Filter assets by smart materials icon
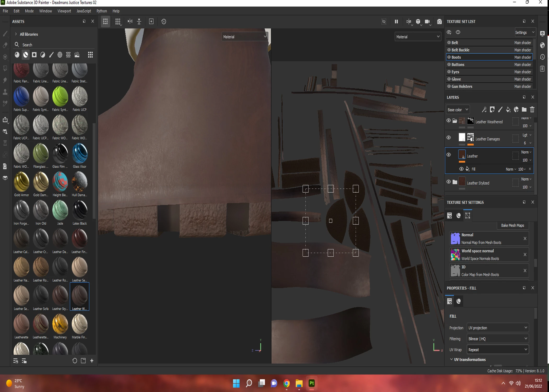 pos(26,55)
